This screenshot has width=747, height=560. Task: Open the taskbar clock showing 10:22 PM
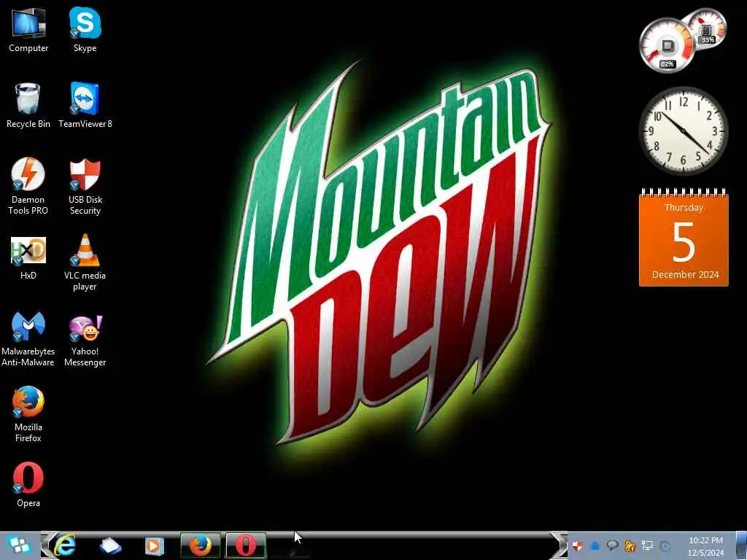tap(705, 546)
